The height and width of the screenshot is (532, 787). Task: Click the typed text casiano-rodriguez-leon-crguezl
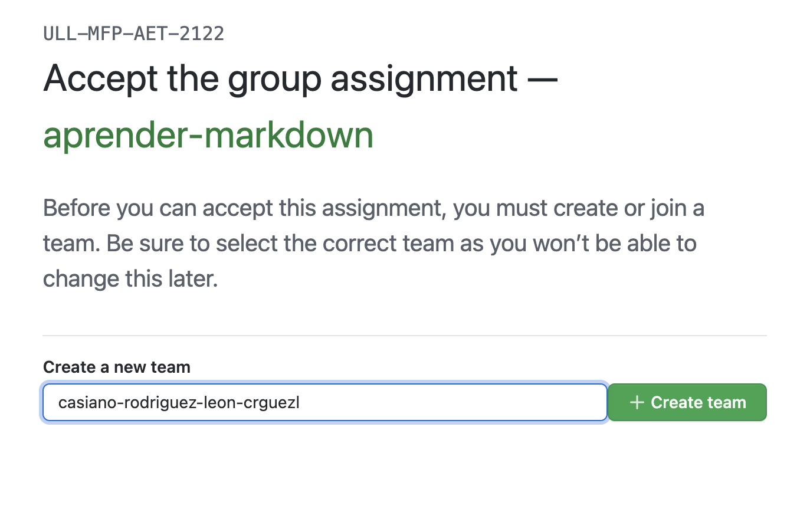[x=179, y=402]
